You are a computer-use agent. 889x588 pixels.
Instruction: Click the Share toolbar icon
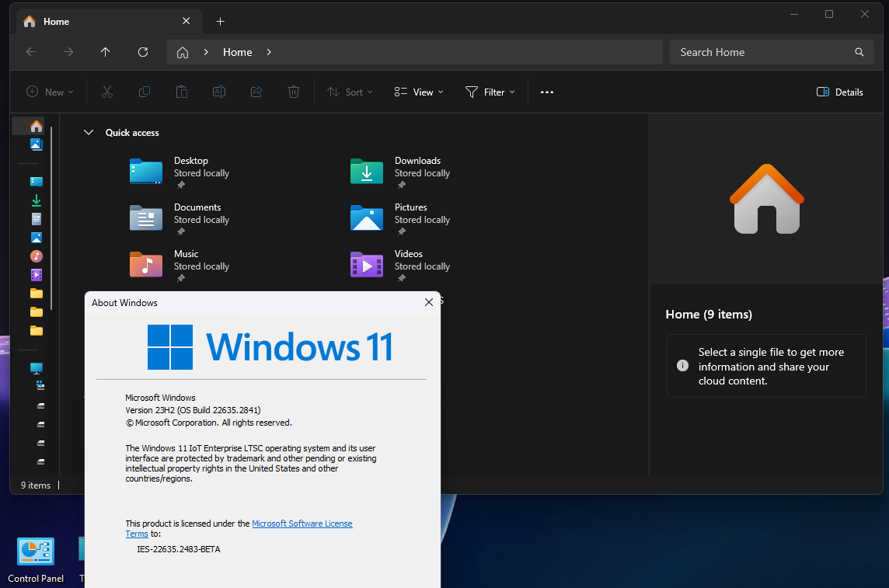coord(256,92)
